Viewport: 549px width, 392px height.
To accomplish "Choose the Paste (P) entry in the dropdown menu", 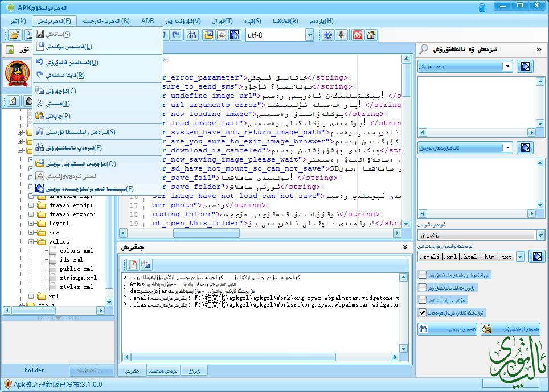I will point(98,116).
